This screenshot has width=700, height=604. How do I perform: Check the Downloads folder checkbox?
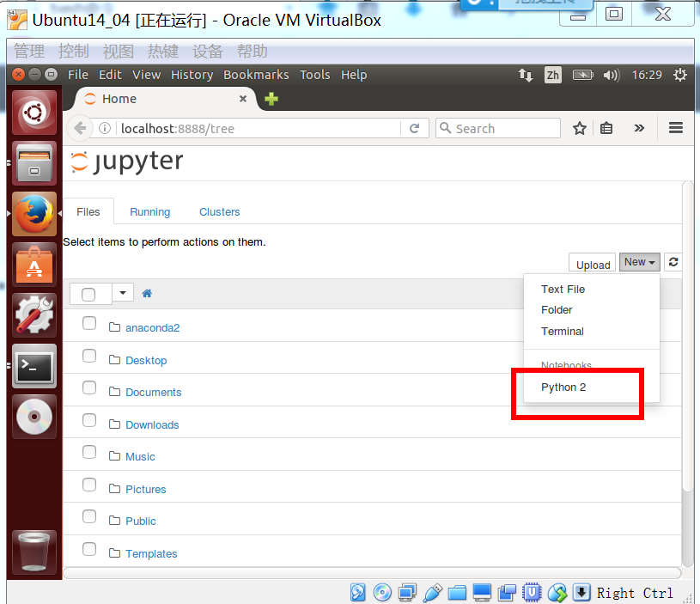pos(89,420)
